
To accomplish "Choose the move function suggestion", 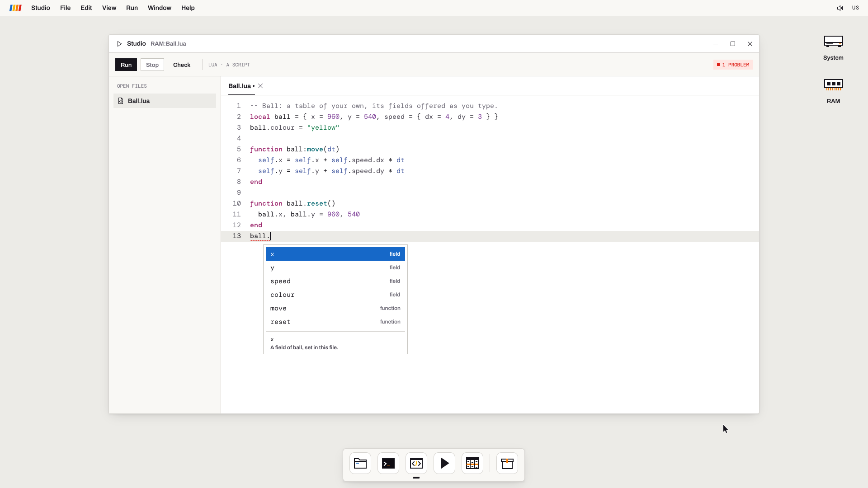I will coord(335,308).
